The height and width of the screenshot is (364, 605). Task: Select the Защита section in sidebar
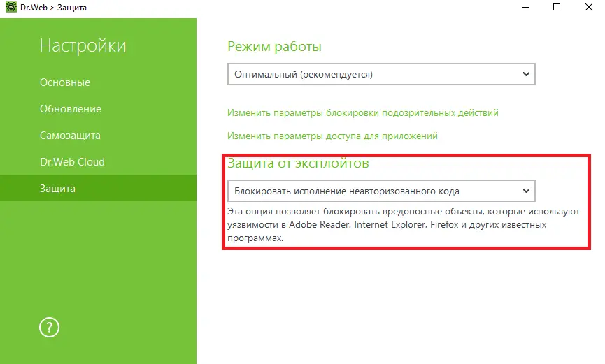tap(98, 188)
